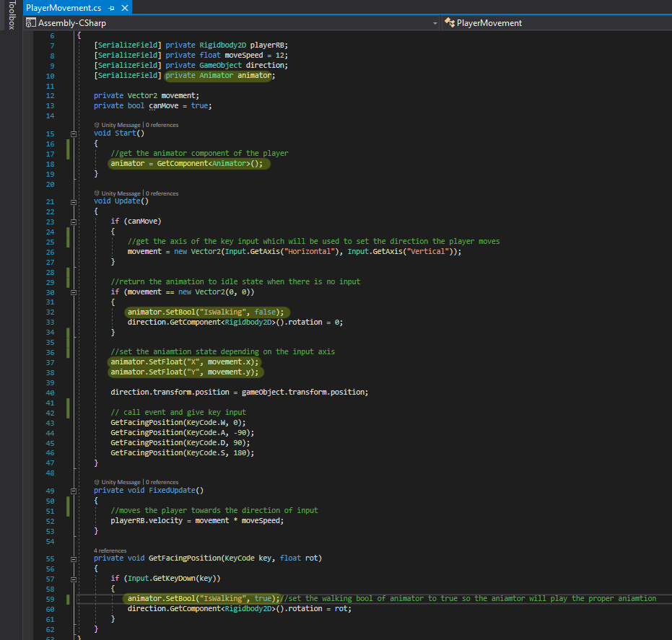Image resolution: width=672 pixels, height=640 pixels.
Task: Collapse the GetFacingPosition method
Action: tap(74, 558)
